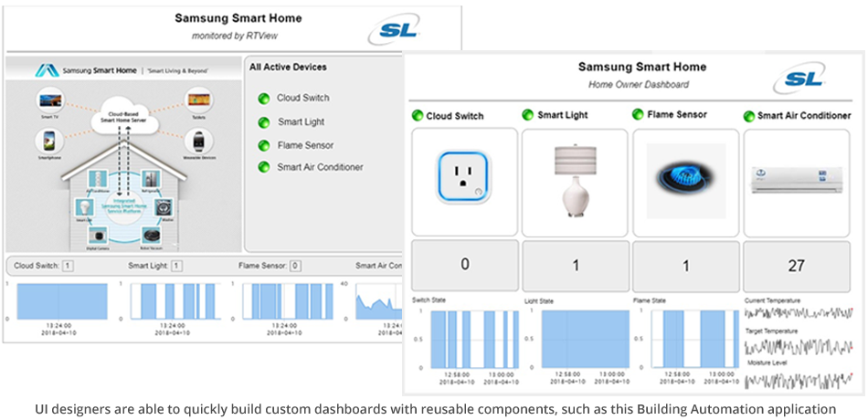Select the Wearable Devices watch icon
Image resolution: width=868 pixels, height=420 pixels.
pyautogui.click(x=198, y=142)
